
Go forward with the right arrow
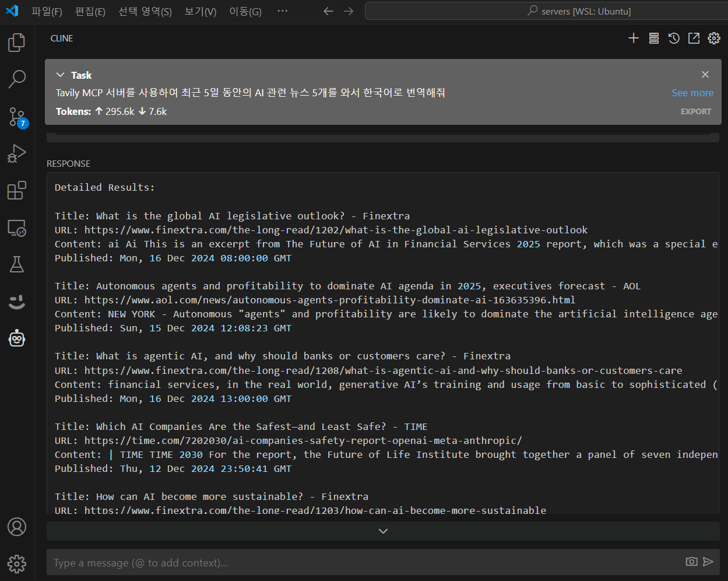click(349, 11)
